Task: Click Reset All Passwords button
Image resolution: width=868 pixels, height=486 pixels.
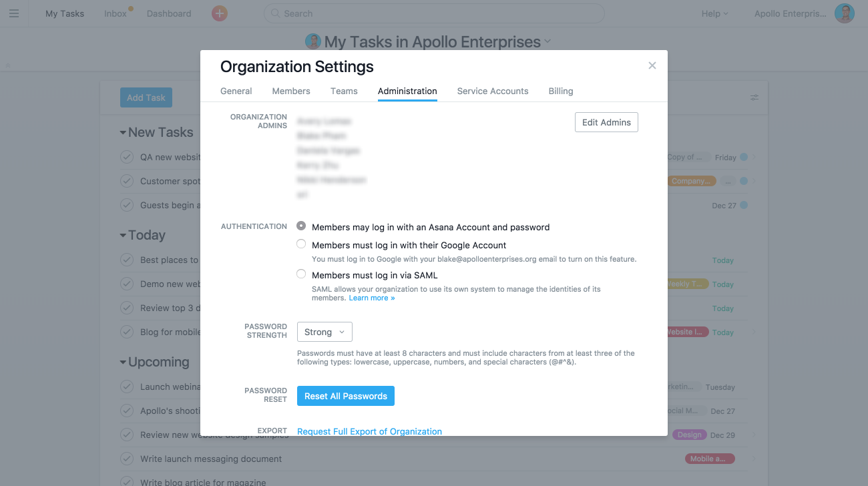Action: tap(346, 396)
